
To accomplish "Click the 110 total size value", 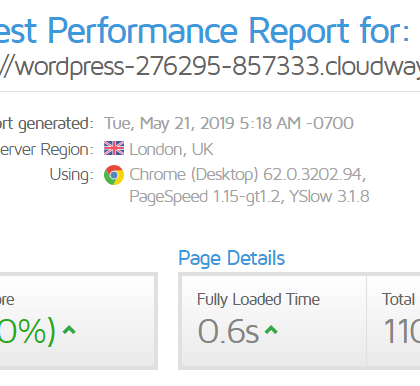I will [x=402, y=331].
